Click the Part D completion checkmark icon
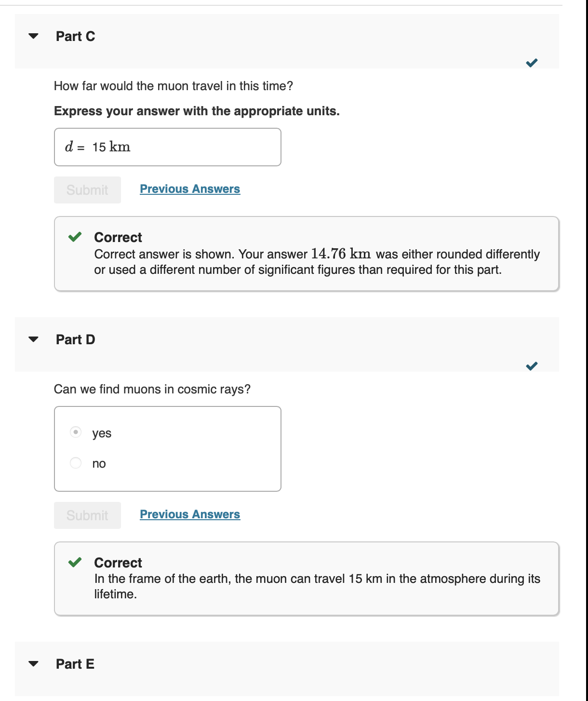The image size is (588, 701). point(532,366)
